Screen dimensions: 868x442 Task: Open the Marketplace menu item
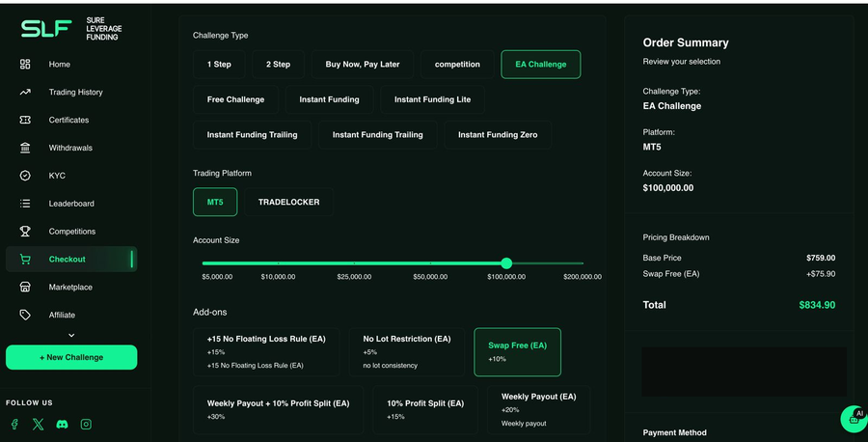pos(71,287)
